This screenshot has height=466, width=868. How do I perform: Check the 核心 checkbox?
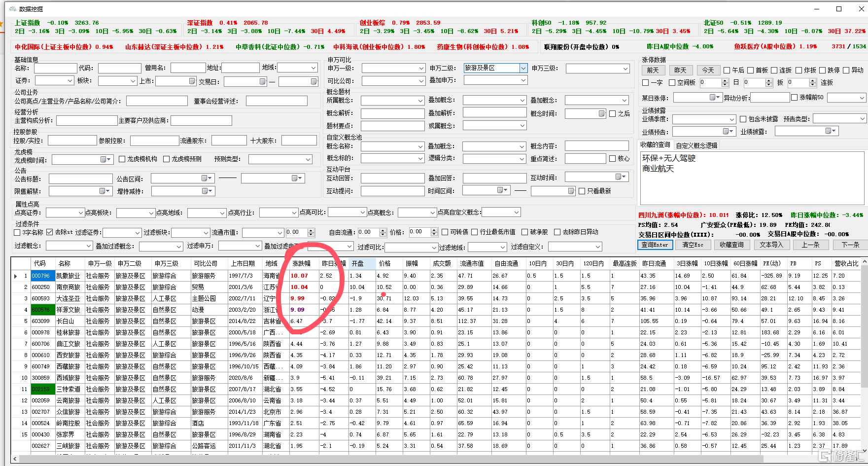point(613,158)
